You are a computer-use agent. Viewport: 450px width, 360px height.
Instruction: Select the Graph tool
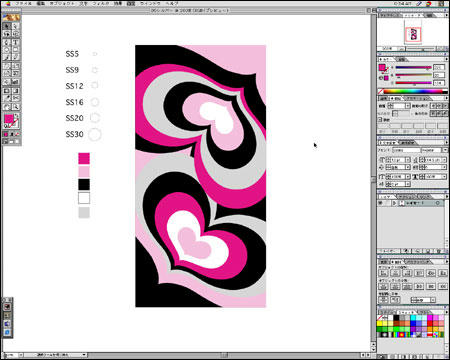pyautogui.click(x=16, y=82)
